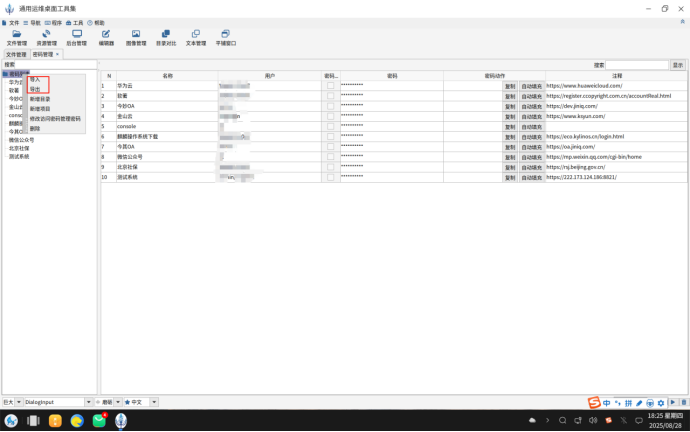Screen dimensions: 690x432
Task: Open the 导航 menu
Action: click(x=32, y=23)
